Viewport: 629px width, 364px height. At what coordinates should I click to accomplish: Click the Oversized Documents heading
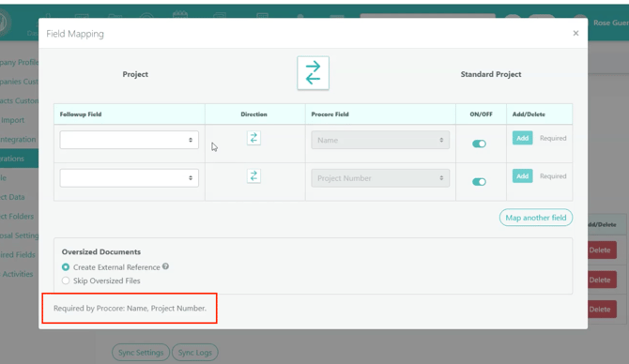[101, 251]
